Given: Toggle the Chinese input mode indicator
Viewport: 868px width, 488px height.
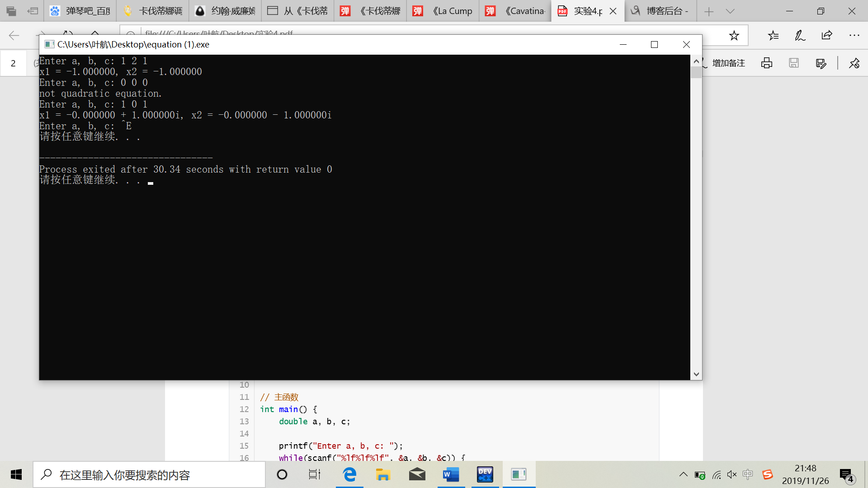Looking at the screenshot, I should click(x=748, y=474).
